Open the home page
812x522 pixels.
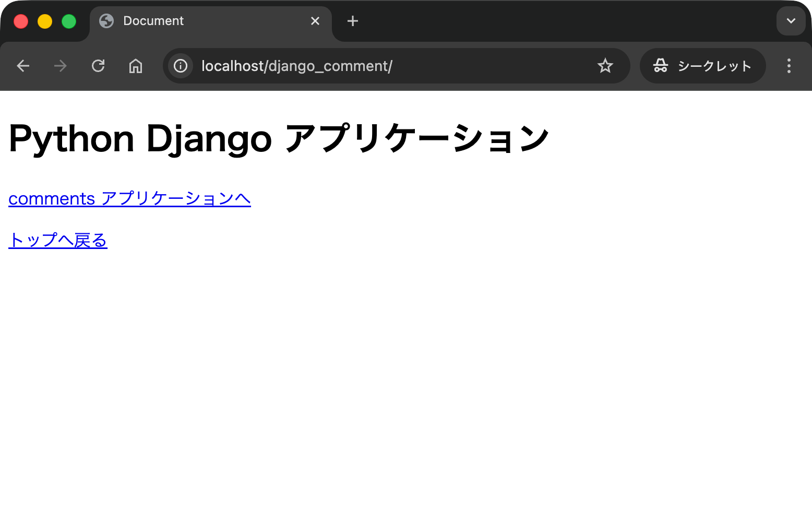(x=135, y=66)
